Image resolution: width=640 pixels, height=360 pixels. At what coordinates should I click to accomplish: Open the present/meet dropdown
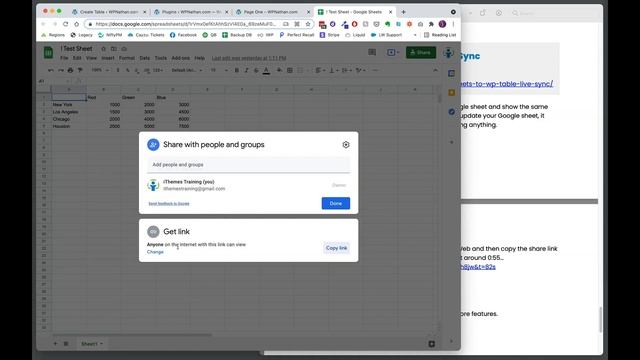click(393, 52)
